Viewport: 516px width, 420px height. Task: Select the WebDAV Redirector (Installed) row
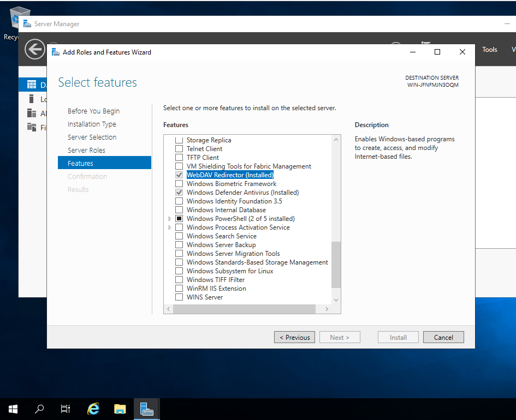coord(230,175)
